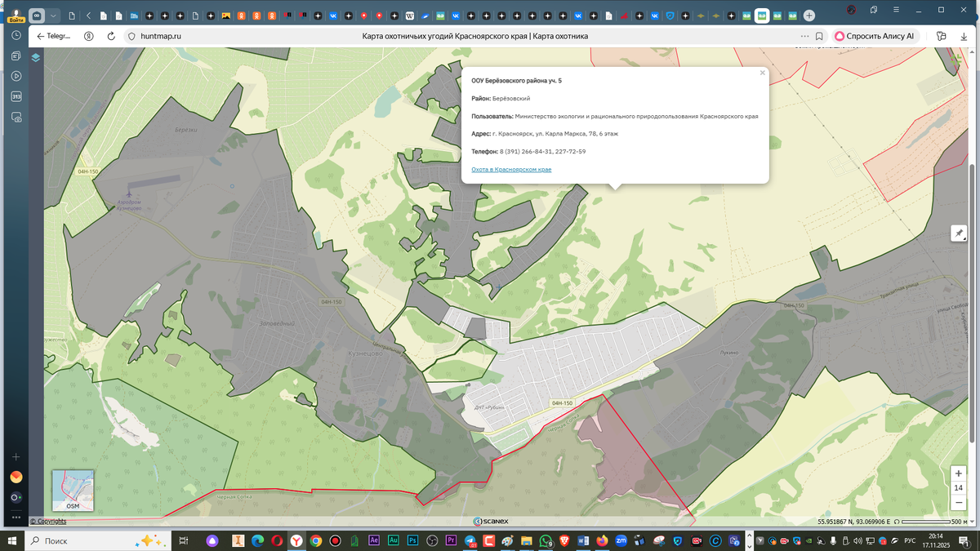Zoom in the map with plus button
Viewport: 980px width, 551px height.
coord(958,473)
